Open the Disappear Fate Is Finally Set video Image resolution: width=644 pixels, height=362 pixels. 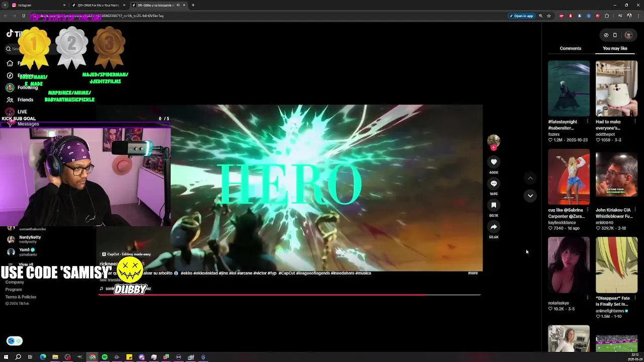(x=616, y=265)
